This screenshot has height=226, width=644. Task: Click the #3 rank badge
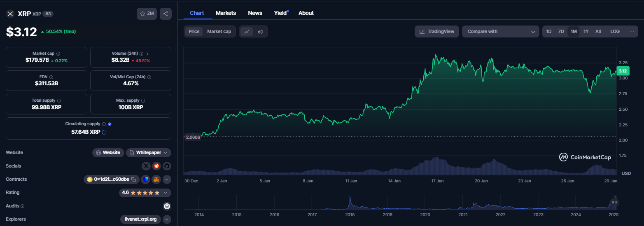[x=48, y=14]
